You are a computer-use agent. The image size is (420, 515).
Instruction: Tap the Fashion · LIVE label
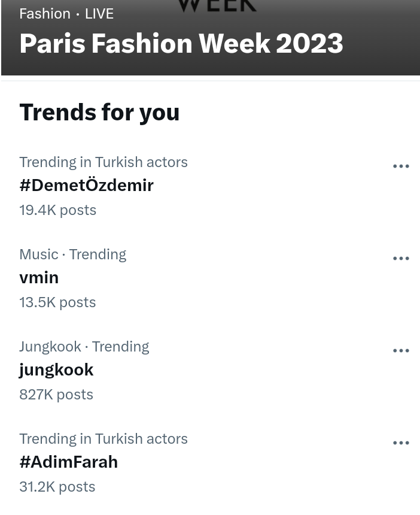click(x=66, y=13)
